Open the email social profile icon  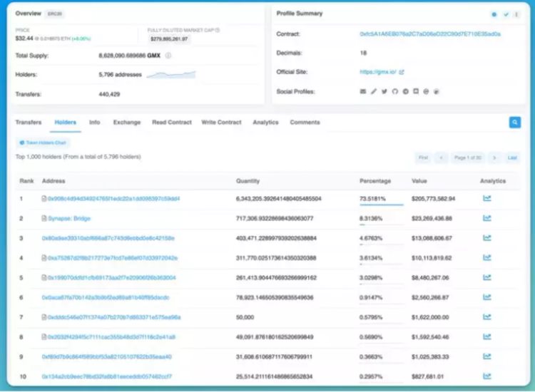tap(362, 92)
